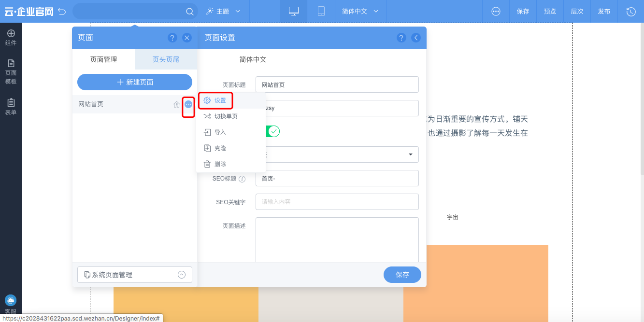Open the 客服 customer service chat
Image resolution: width=644 pixels, height=322 pixels.
[x=11, y=300]
